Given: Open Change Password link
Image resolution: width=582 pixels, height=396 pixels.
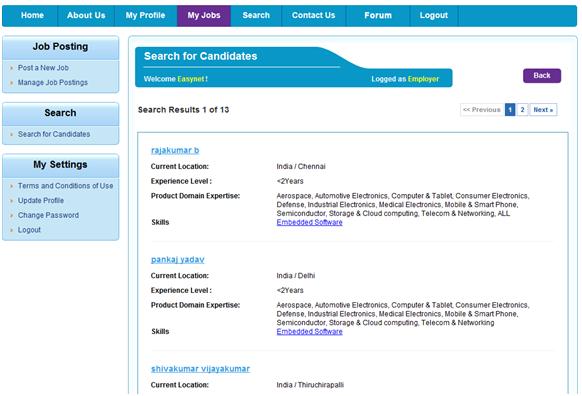Looking at the screenshot, I should tap(48, 215).
